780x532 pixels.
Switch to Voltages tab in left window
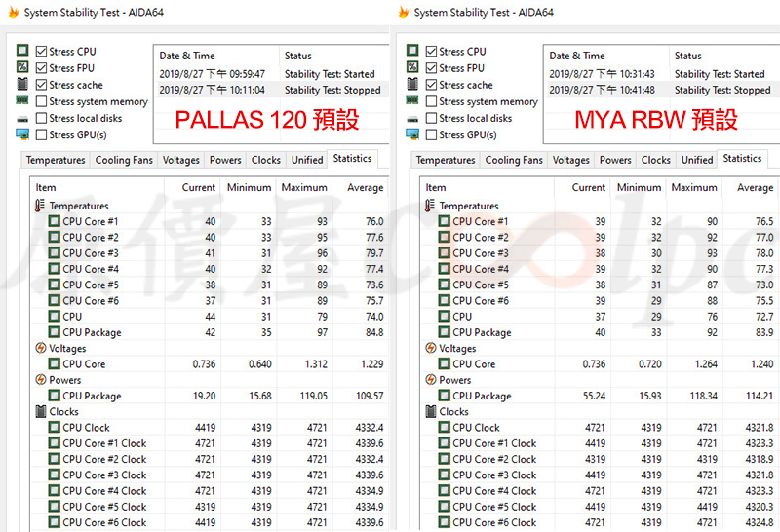point(180,160)
